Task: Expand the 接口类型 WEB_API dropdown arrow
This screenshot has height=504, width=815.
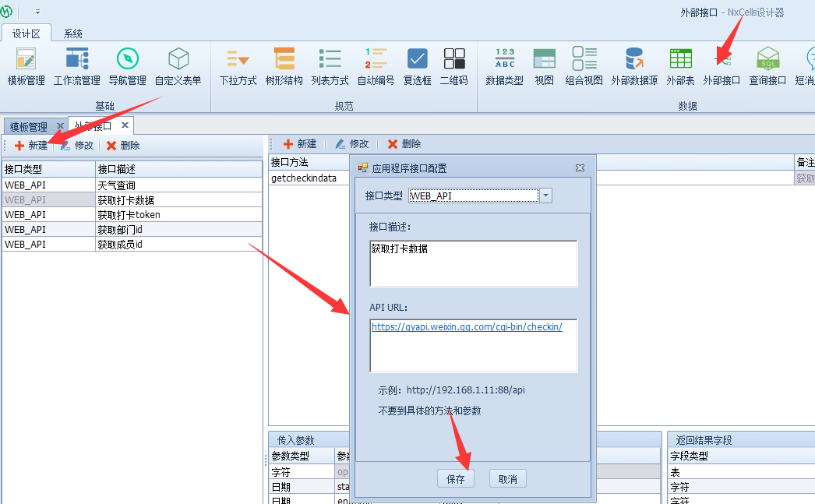Action: [545, 196]
